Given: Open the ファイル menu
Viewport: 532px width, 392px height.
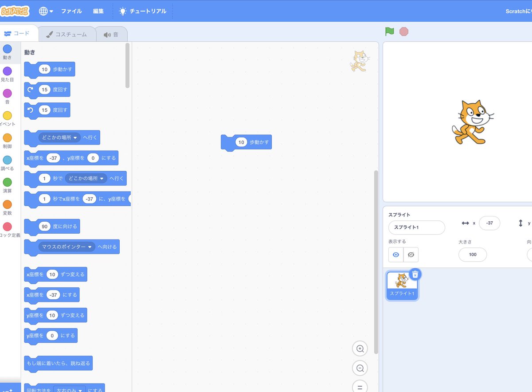Looking at the screenshot, I should [x=71, y=11].
